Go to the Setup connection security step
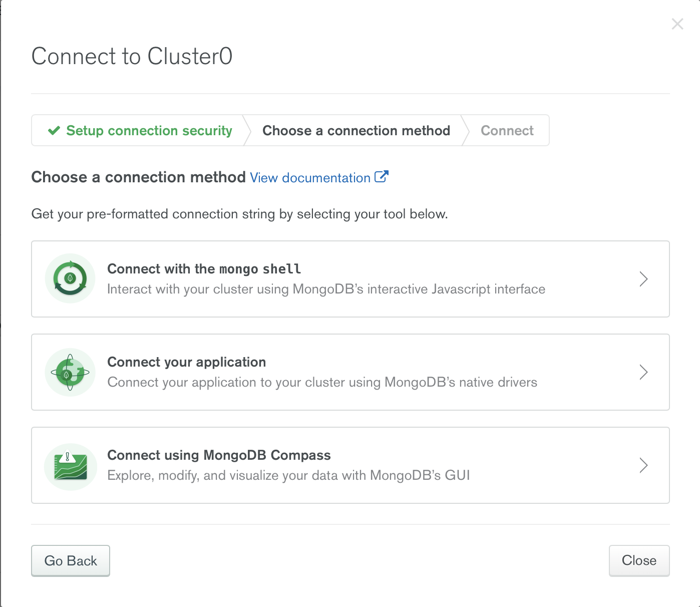The width and height of the screenshot is (700, 607). pos(140,131)
